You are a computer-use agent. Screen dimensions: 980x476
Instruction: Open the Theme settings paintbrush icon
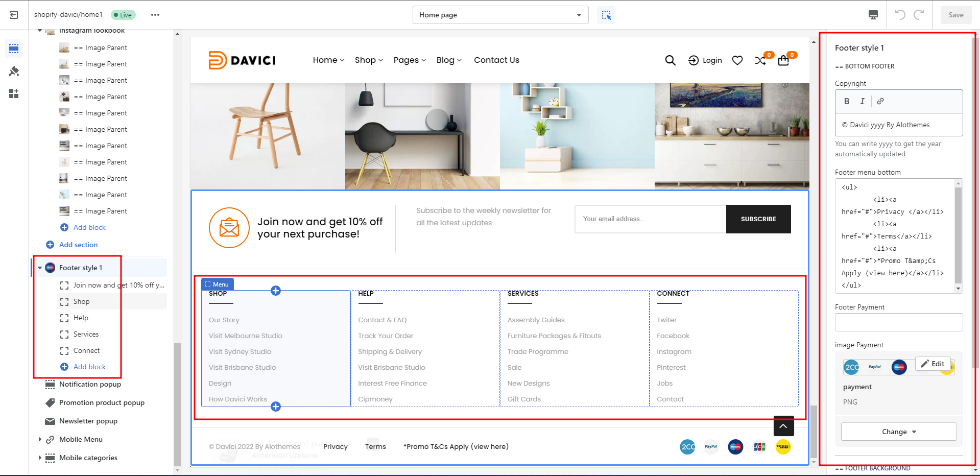coord(14,71)
